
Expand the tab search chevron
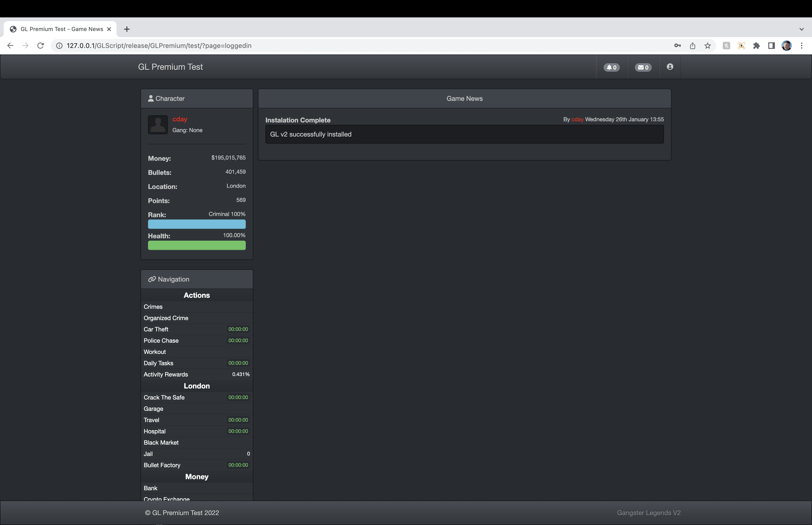click(x=801, y=29)
